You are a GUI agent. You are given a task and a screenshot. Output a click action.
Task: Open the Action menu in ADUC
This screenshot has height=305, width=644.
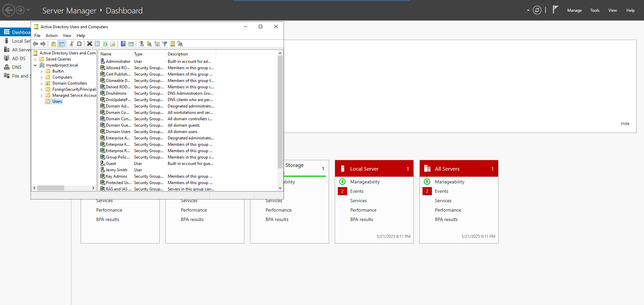coord(51,36)
